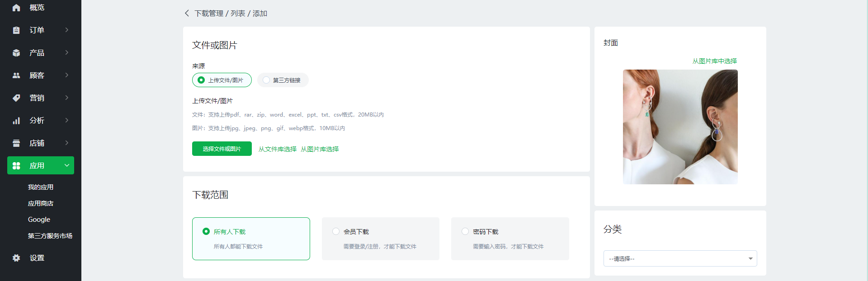Collapse the 应用 menu chevron
The height and width of the screenshot is (281, 868).
(x=67, y=165)
